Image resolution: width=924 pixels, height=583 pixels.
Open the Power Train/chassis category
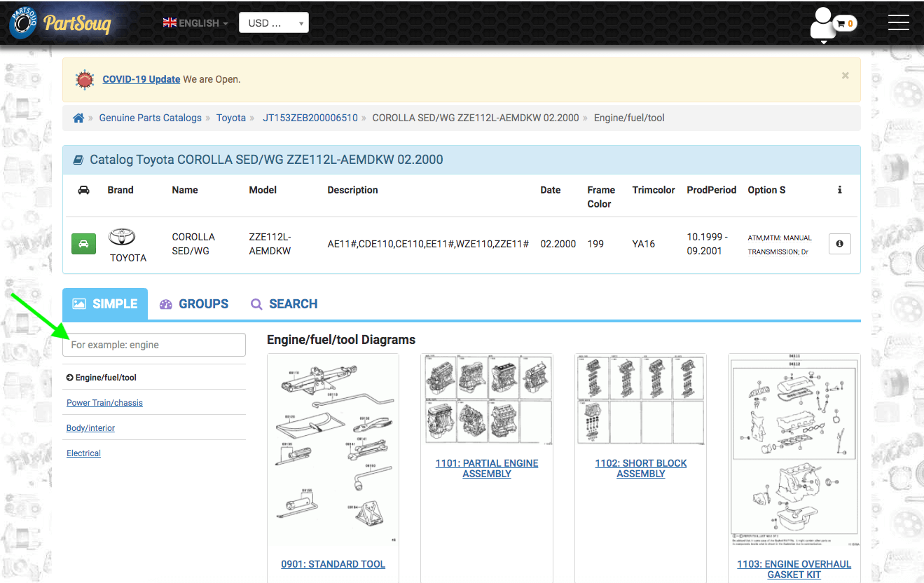tap(104, 403)
